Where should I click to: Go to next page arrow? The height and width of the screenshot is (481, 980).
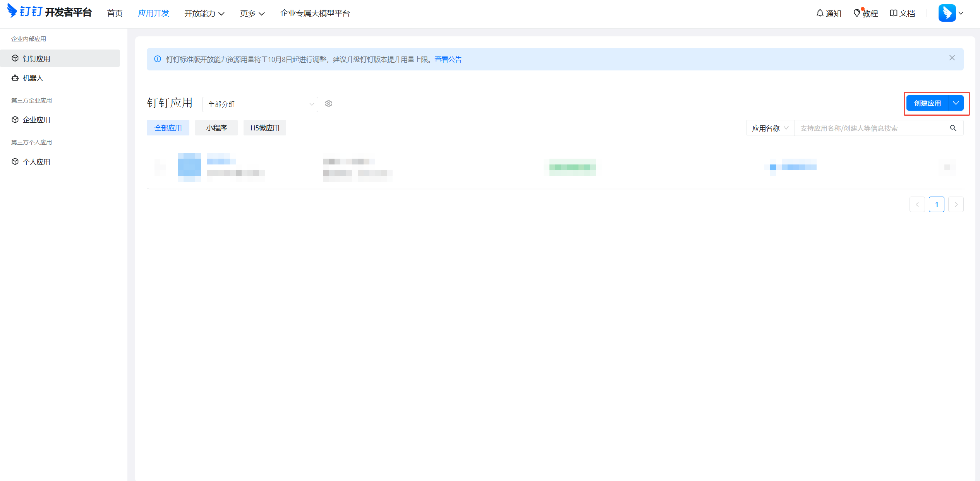[x=956, y=205]
